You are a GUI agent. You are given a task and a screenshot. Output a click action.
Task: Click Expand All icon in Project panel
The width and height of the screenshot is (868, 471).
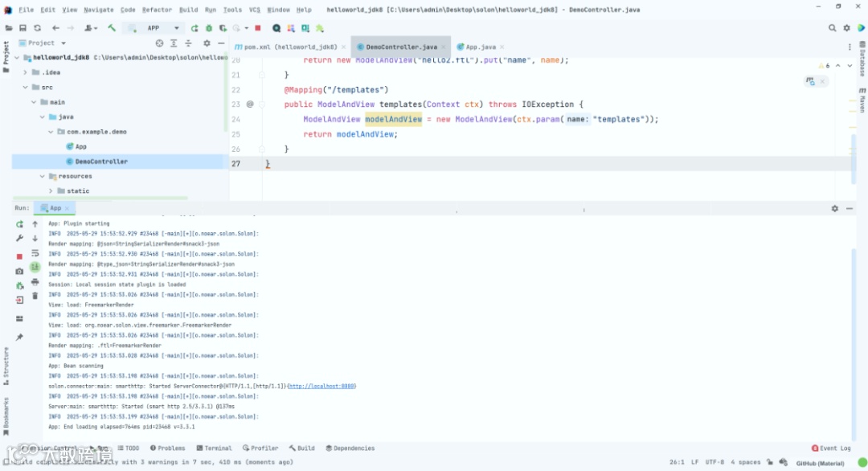click(174, 43)
